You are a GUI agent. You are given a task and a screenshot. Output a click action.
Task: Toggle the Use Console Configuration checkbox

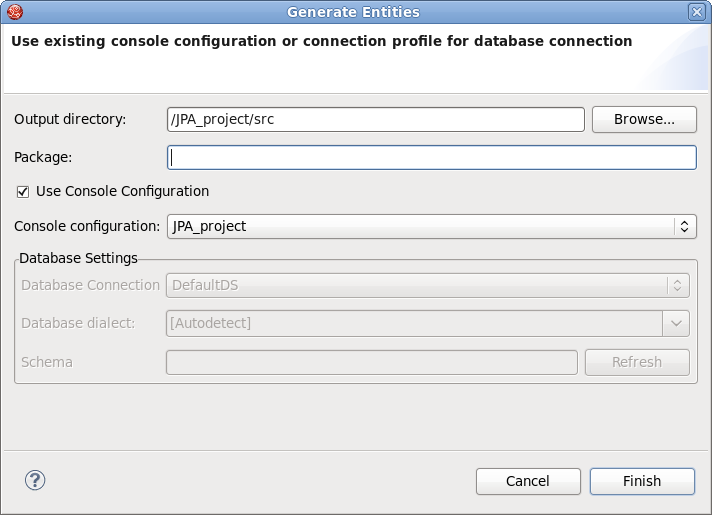pyautogui.click(x=23, y=191)
